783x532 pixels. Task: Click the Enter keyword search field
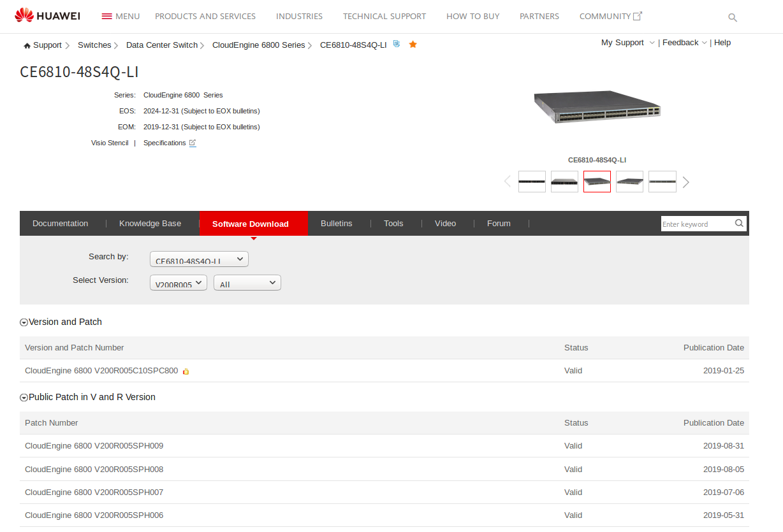click(696, 224)
